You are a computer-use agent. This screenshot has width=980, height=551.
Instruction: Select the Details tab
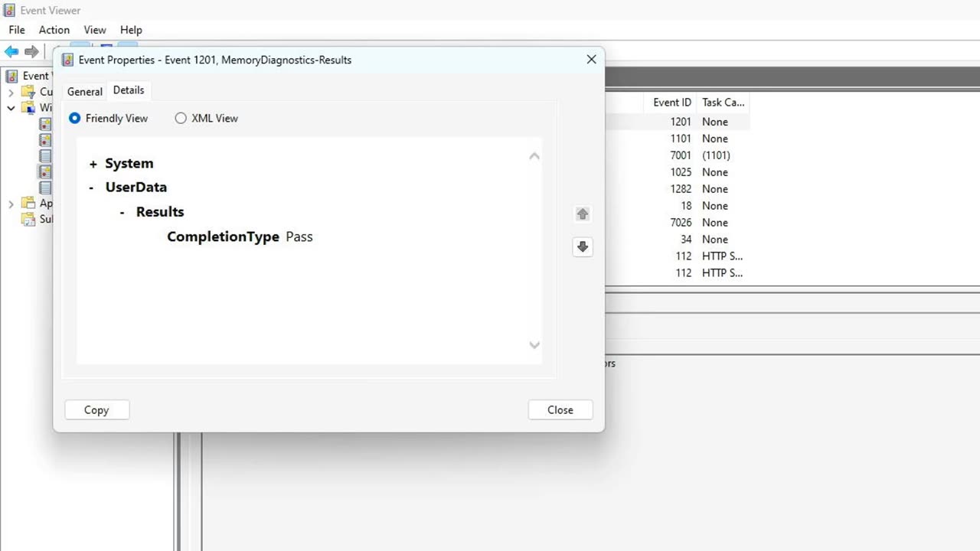pos(129,90)
